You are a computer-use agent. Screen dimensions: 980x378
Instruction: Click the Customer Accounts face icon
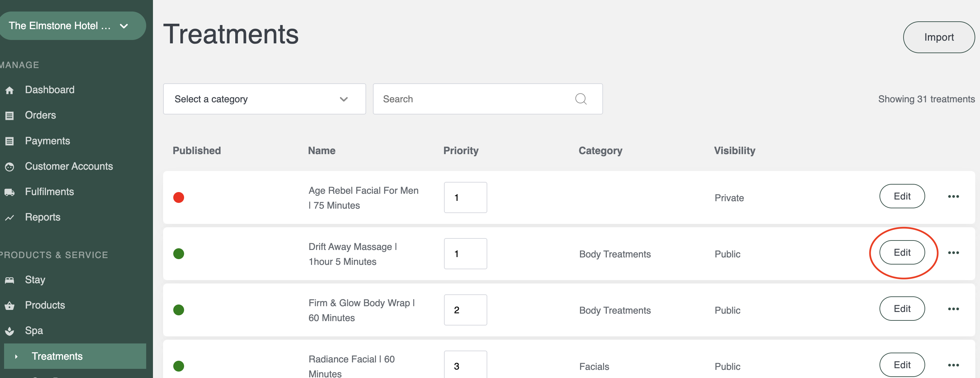point(9,167)
